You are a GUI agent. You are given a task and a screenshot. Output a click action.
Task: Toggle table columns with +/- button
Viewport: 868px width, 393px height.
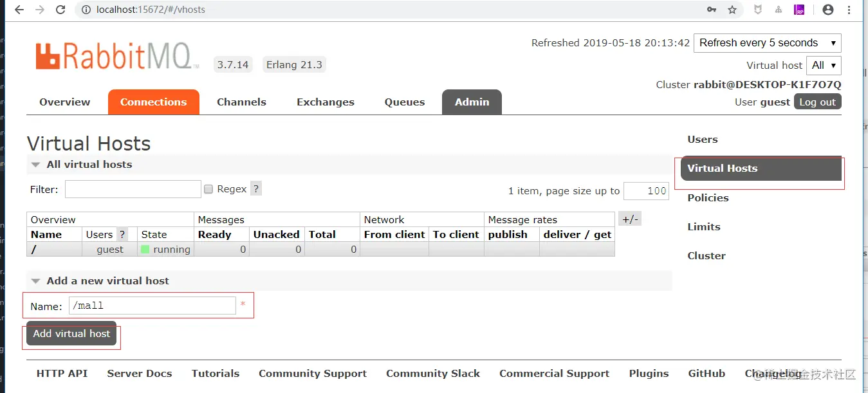(629, 219)
